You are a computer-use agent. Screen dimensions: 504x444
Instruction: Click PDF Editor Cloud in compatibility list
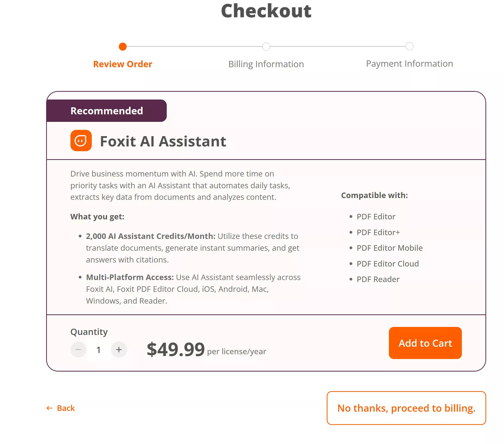388,264
